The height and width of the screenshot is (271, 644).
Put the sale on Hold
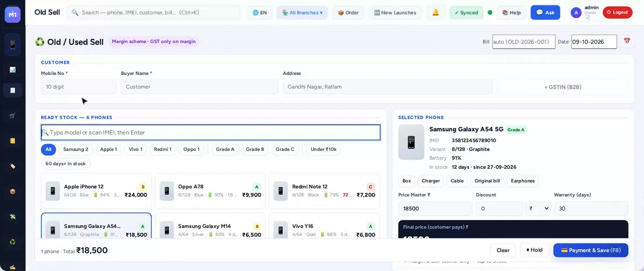[x=535, y=250]
